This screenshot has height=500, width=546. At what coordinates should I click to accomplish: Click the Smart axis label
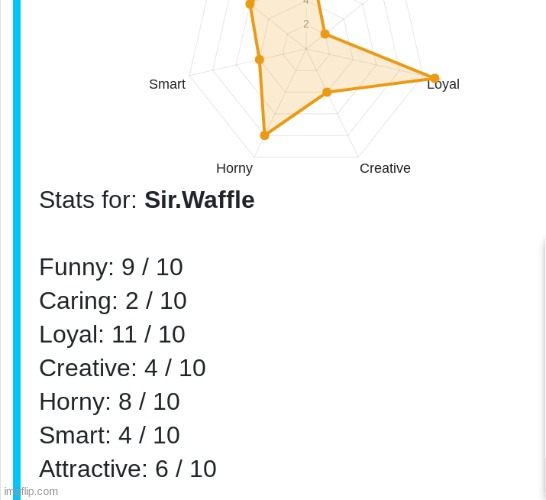(167, 84)
